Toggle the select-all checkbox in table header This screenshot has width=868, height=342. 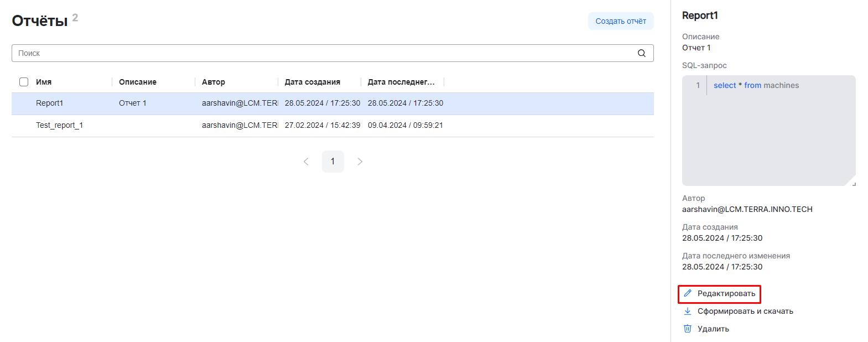(x=24, y=82)
